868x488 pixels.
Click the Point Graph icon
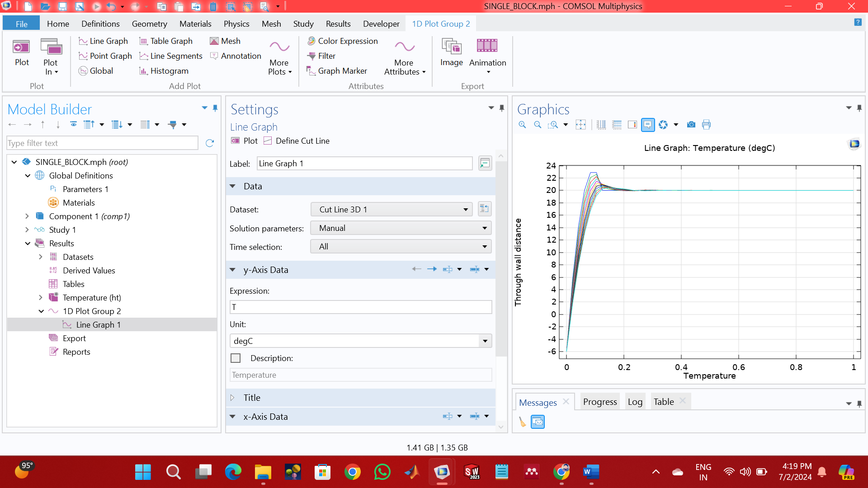tap(83, 56)
